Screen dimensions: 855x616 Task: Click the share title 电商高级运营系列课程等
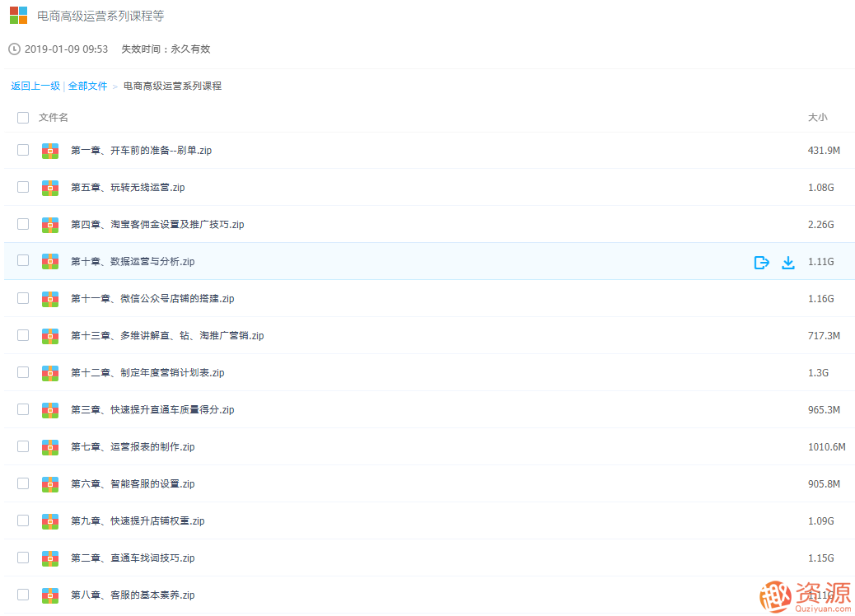(100, 16)
